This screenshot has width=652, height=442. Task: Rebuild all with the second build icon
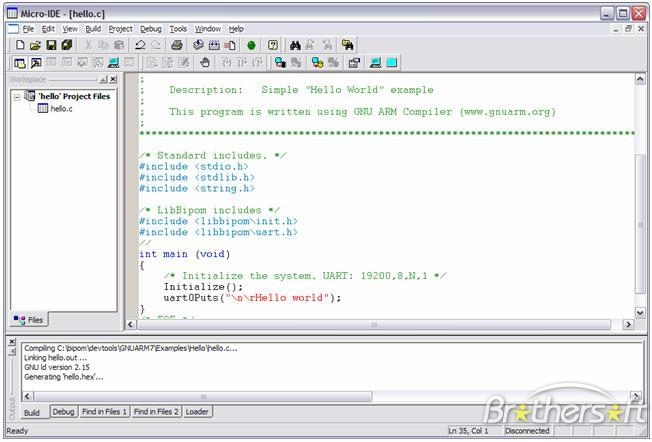[214, 45]
